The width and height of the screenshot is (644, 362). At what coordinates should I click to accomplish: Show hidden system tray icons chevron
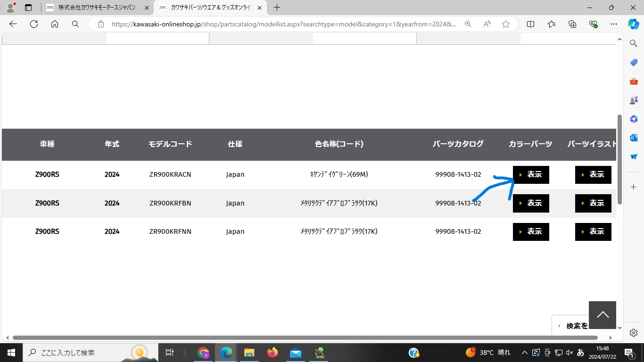[x=524, y=352]
